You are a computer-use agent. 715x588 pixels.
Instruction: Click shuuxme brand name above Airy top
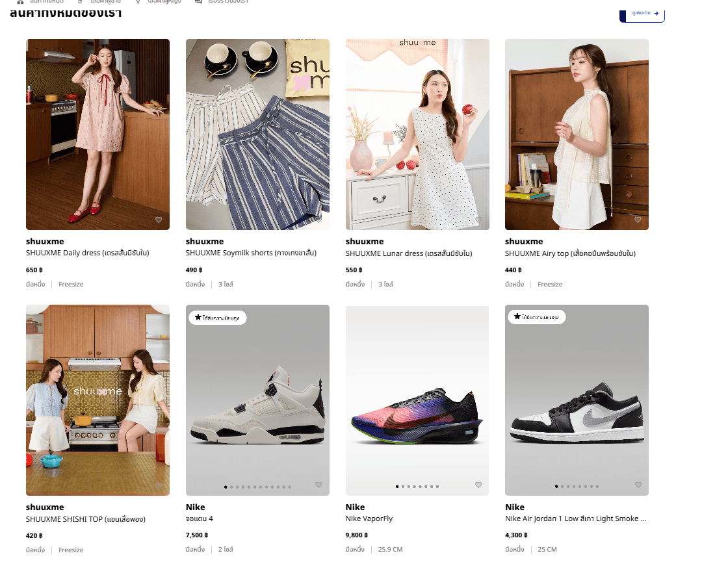524,242
